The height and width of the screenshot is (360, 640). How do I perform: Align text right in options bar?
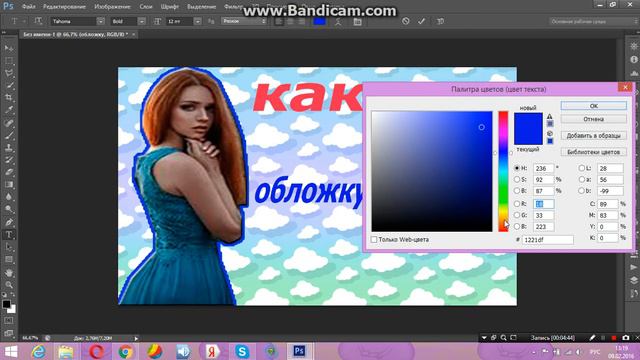coord(302,22)
